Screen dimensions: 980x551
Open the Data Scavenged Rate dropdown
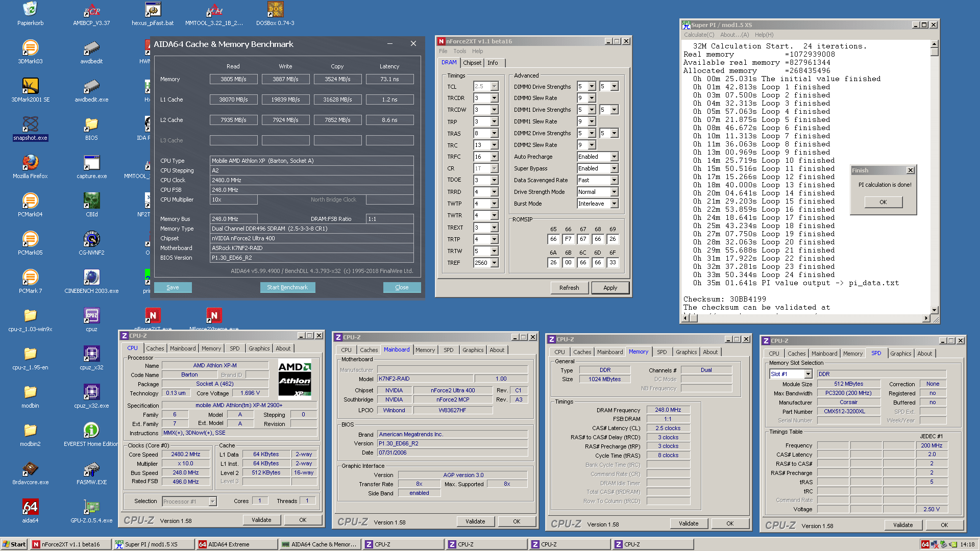(x=614, y=180)
